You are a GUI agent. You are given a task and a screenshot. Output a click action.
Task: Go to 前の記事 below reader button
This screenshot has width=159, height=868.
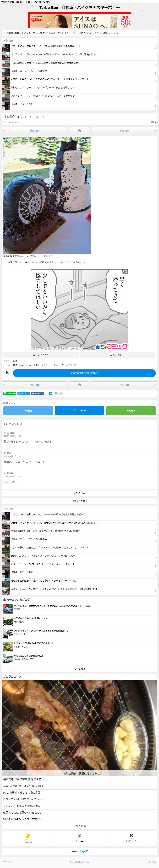tap(34, 384)
